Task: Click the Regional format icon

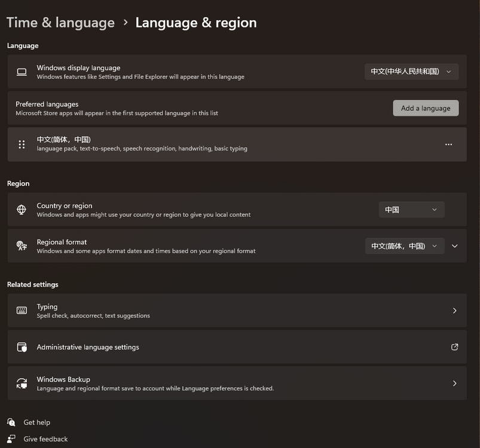Action: click(x=22, y=246)
